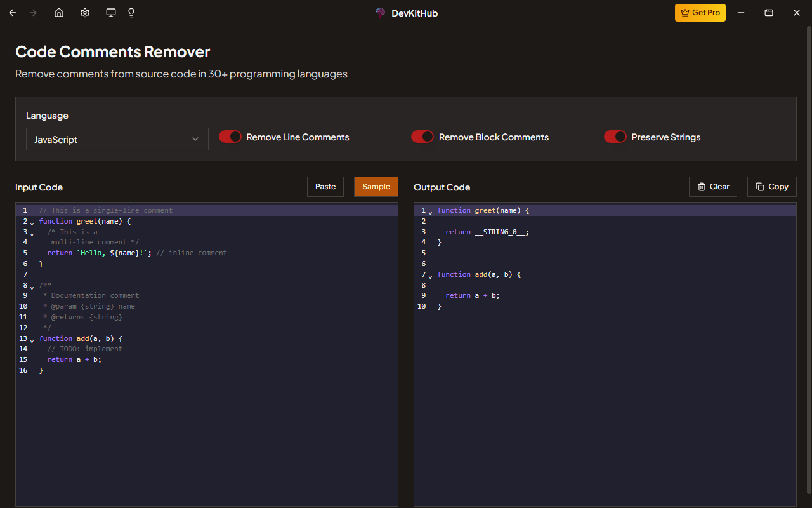Viewport: 812px width, 508px height.
Task: Collapse function greet fold in input code
Action: (32, 223)
